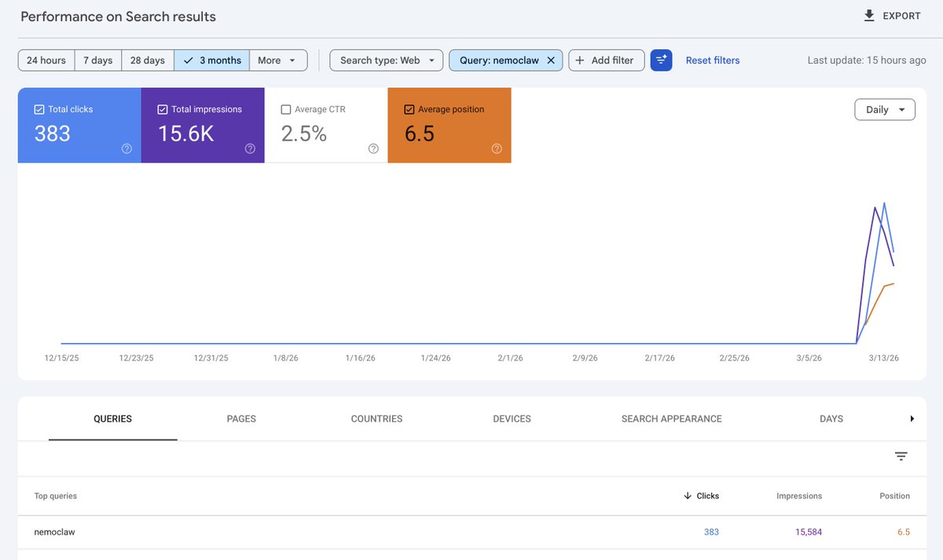Screen dimensions: 943x560
Task: Select the 7 days date range
Action: (98, 60)
